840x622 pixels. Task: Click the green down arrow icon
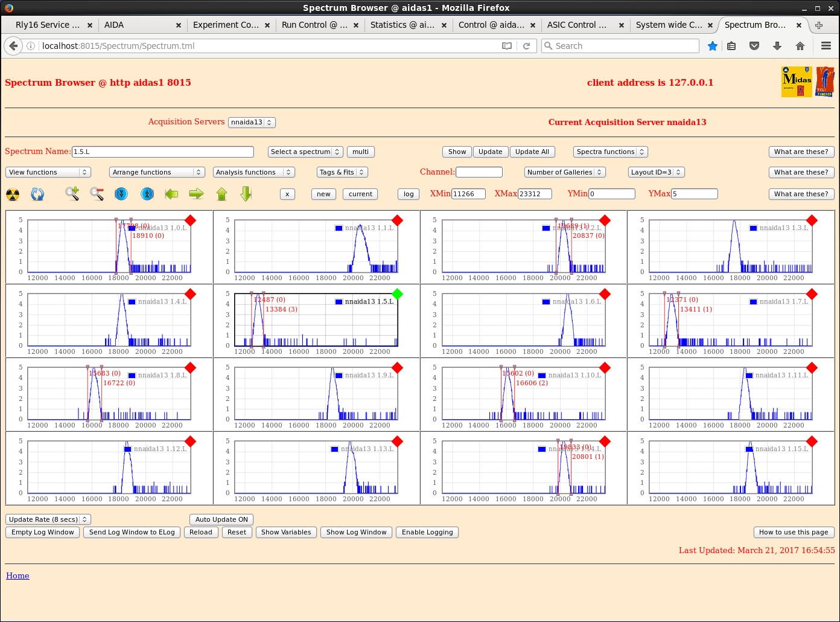(246, 194)
